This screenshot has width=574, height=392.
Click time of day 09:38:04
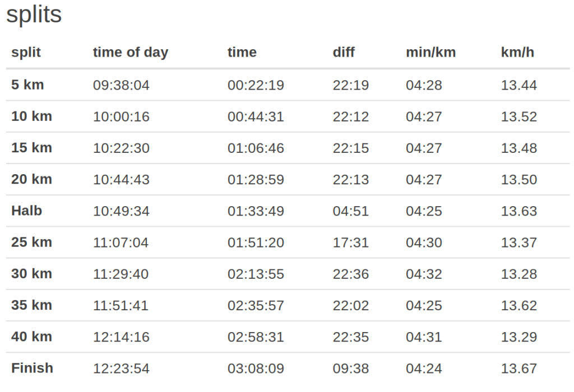(121, 86)
